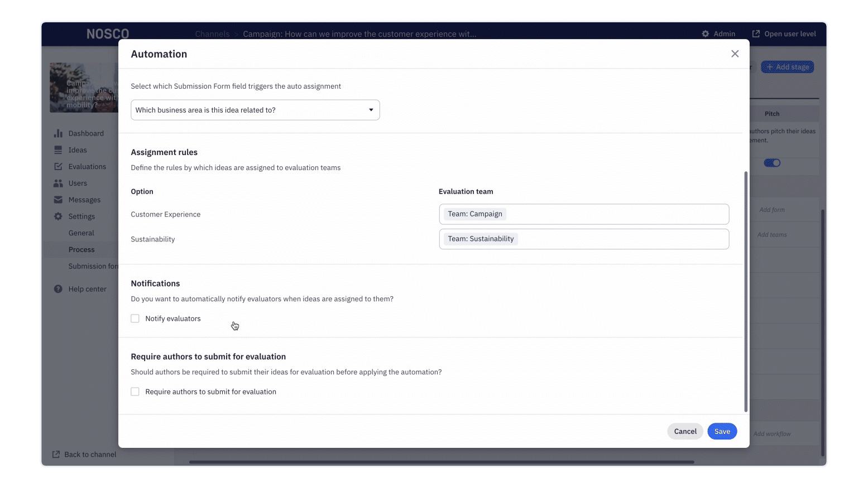Click the Open user level icon
Image resolution: width=868 pixels, height=488 pixels.
tap(755, 33)
